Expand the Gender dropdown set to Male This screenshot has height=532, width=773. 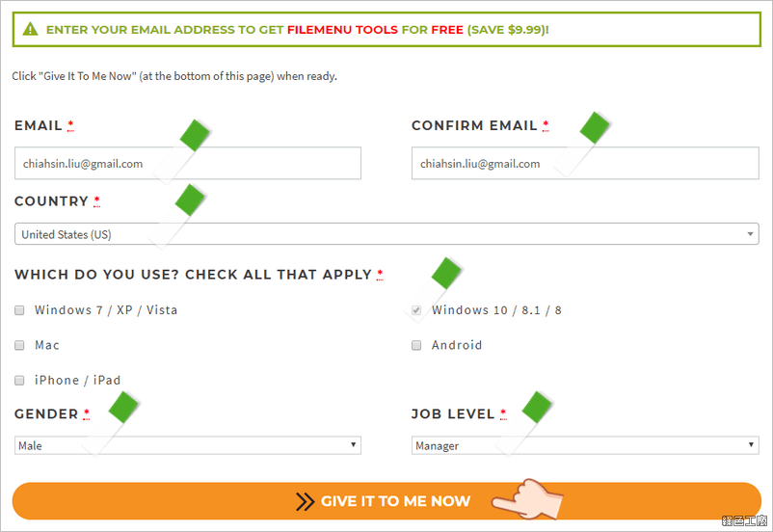(x=188, y=445)
